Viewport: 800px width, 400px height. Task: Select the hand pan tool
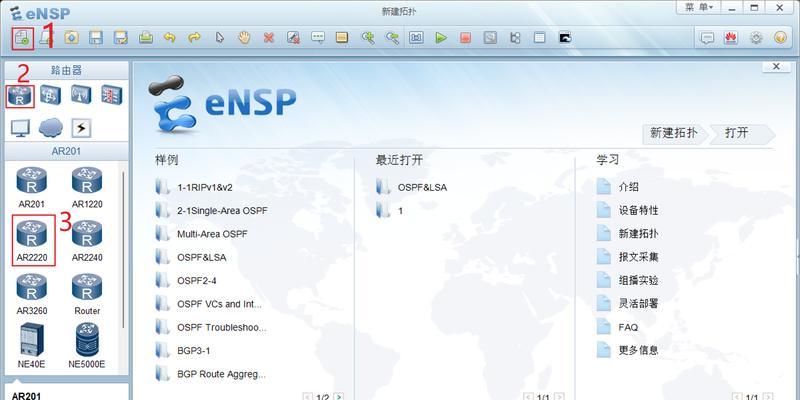coord(244,38)
